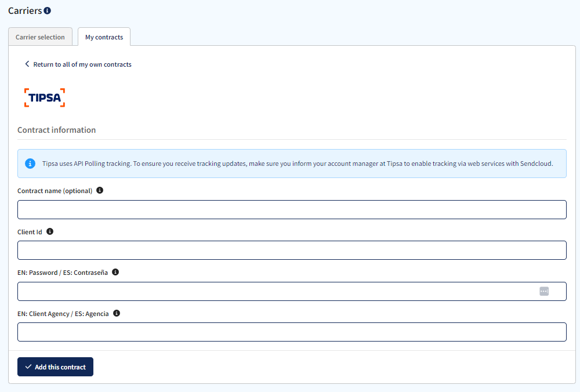Click the back chevron before the return link
580x392 pixels.
(27, 64)
